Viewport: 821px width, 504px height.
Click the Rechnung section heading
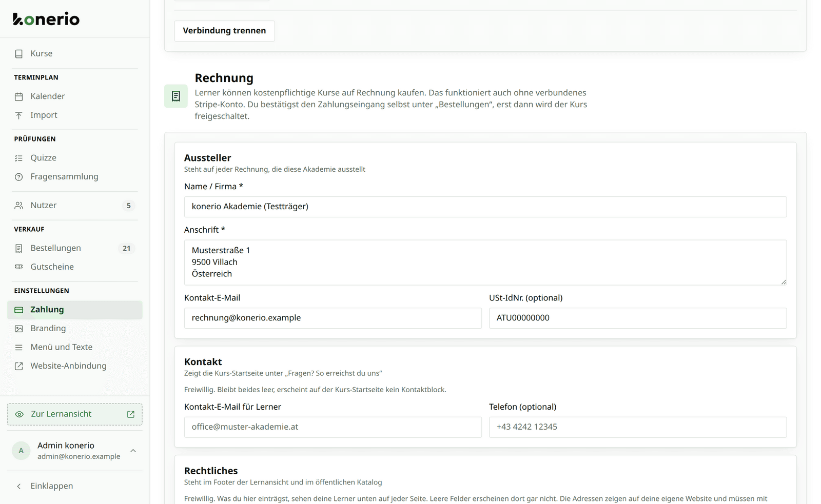[x=224, y=78]
